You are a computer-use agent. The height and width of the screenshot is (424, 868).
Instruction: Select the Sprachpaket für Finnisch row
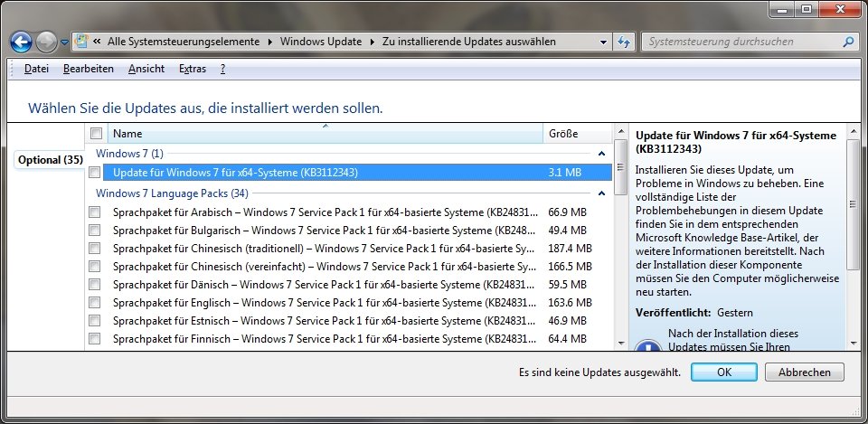357,339
